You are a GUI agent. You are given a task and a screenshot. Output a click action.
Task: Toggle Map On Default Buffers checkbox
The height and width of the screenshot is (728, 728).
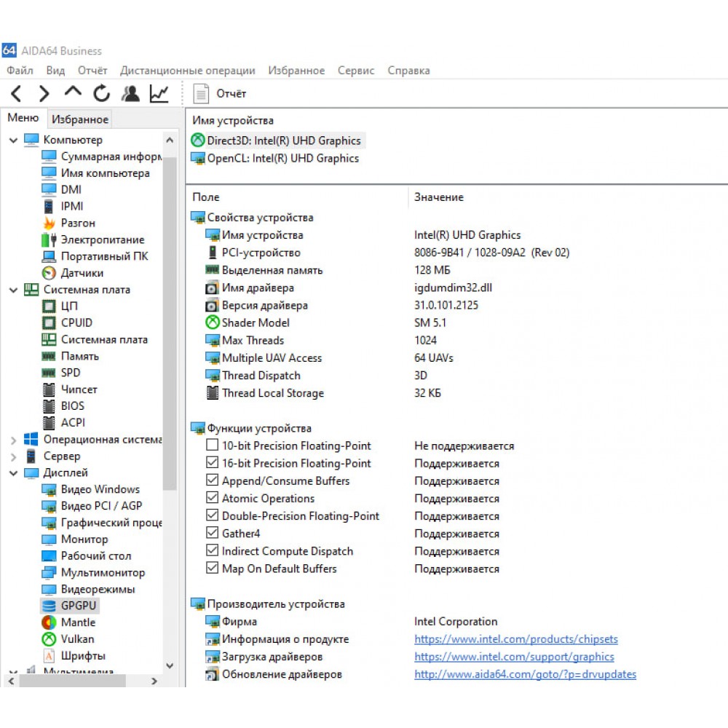pyautogui.click(x=212, y=568)
